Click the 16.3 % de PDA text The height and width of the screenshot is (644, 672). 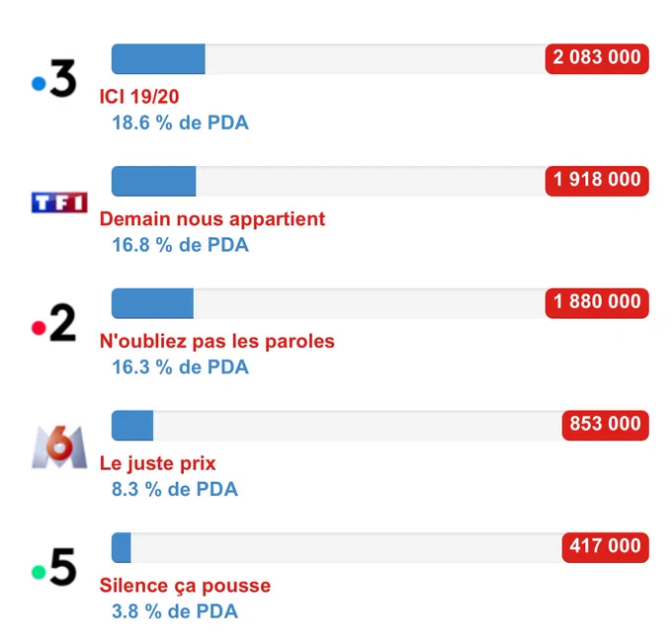pyautogui.click(x=180, y=366)
